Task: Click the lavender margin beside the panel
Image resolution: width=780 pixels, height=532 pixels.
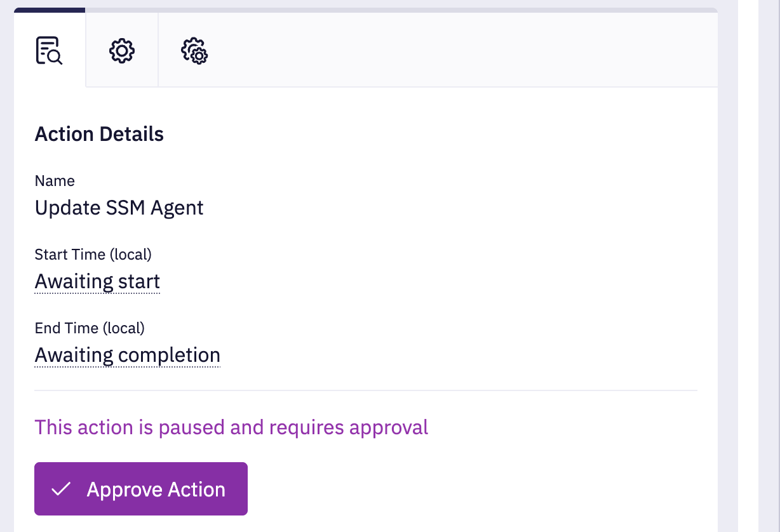Action: pyautogui.click(x=728, y=266)
